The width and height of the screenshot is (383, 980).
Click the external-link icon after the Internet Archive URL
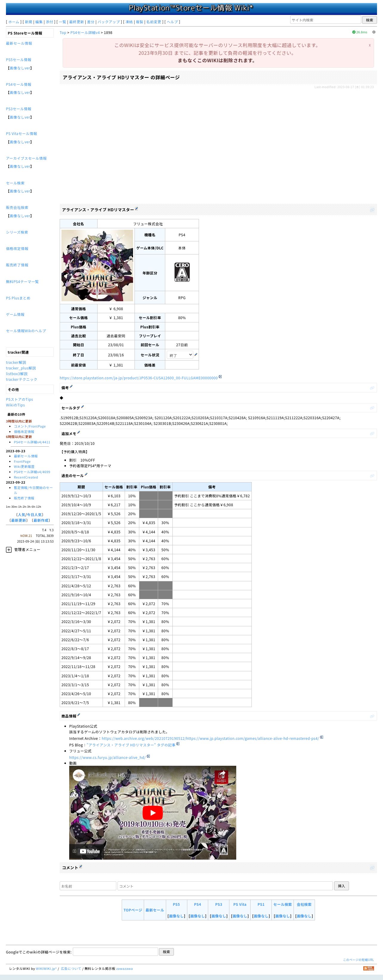click(x=321, y=737)
